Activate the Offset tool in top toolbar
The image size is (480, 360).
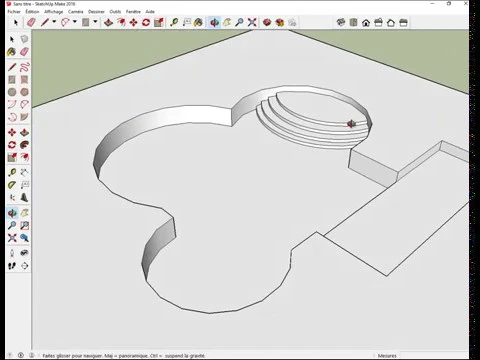121,23
